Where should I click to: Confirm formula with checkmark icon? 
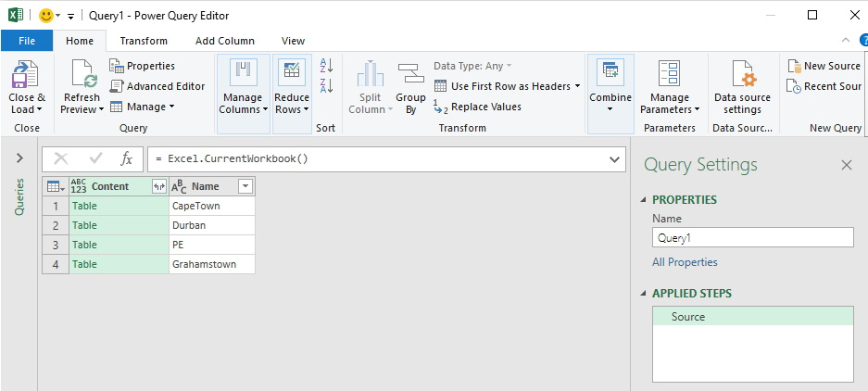(95, 159)
